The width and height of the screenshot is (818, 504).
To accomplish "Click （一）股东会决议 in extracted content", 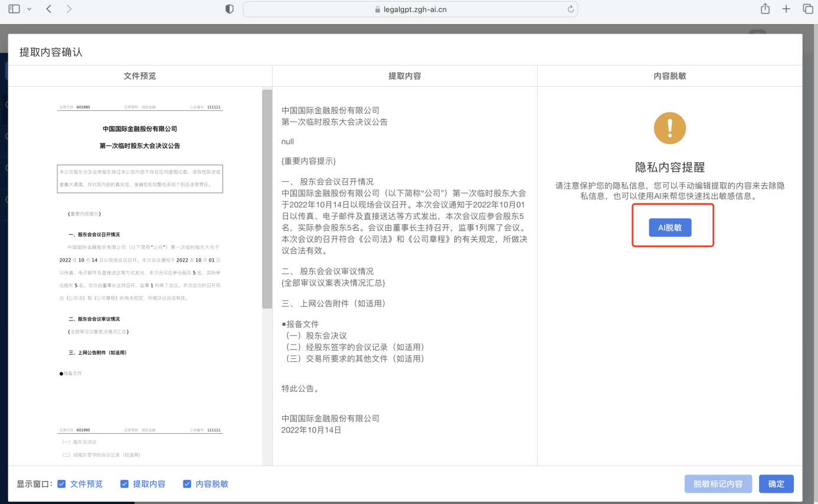I will (314, 336).
